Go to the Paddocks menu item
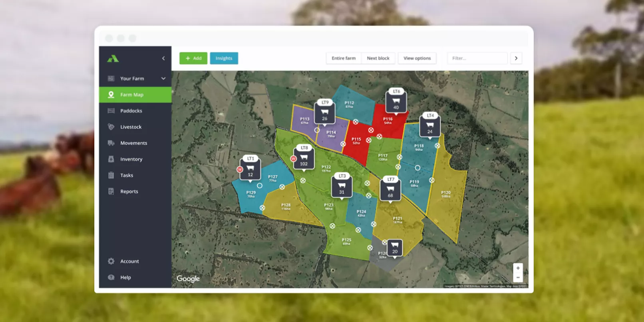The height and width of the screenshot is (322, 644). [x=131, y=111]
